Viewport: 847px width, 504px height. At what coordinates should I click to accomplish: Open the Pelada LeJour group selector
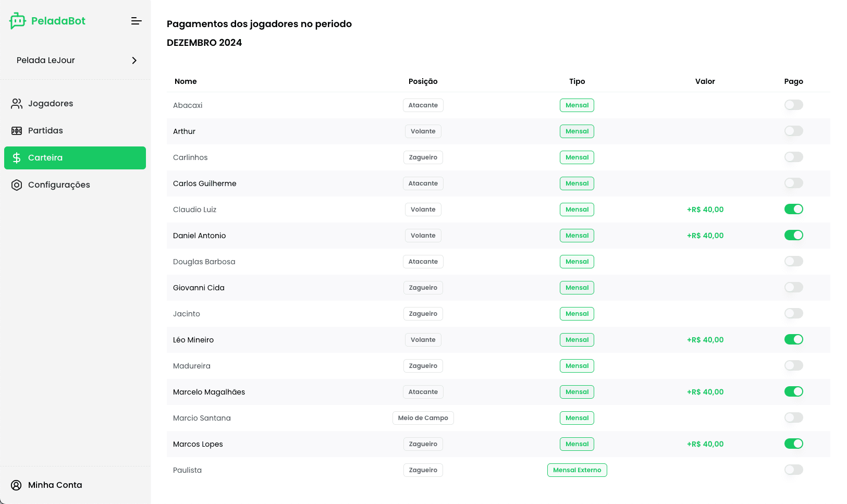pyautogui.click(x=75, y=60)
